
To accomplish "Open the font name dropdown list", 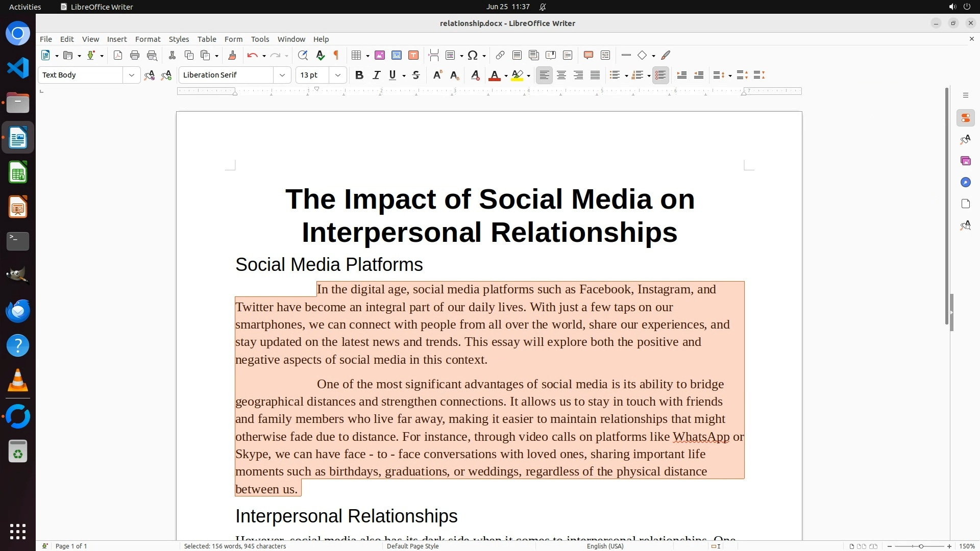I will click(282, 75).
